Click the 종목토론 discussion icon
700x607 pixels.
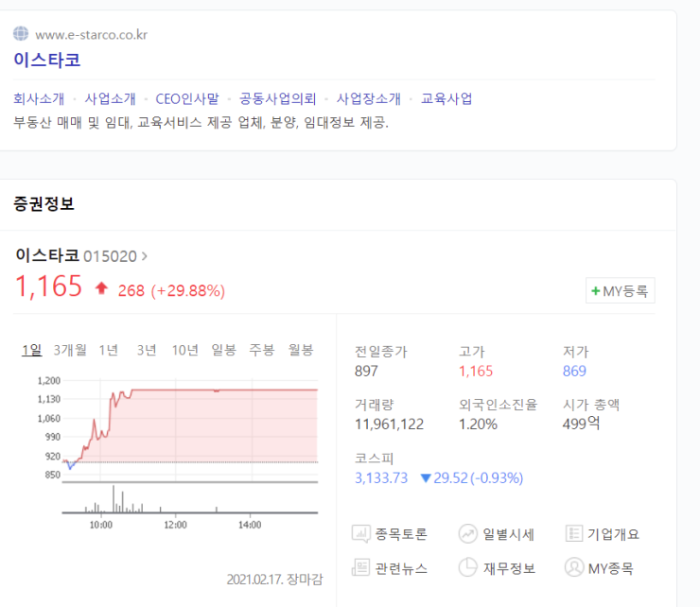tap(360, 534)
